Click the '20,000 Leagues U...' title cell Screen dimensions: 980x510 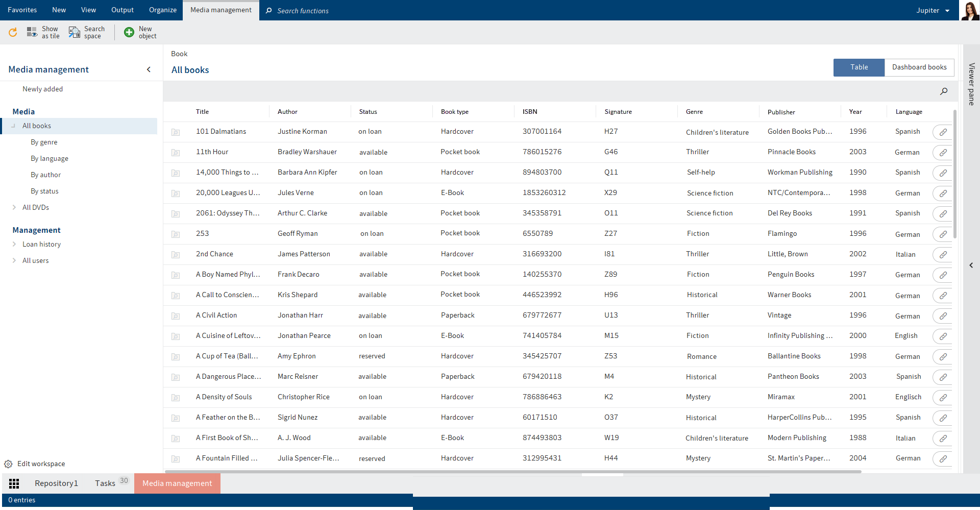[228, 193]
